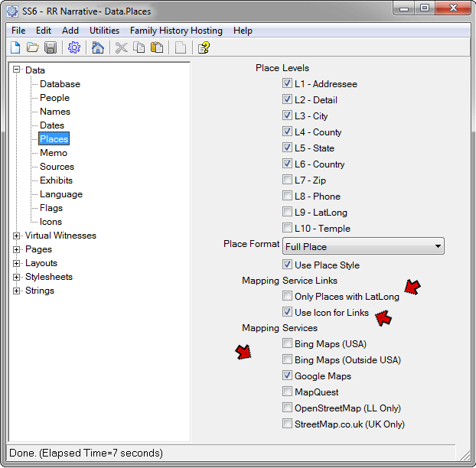Expand the Layouts tree node

pyautogui.click(x=16, y=263)
